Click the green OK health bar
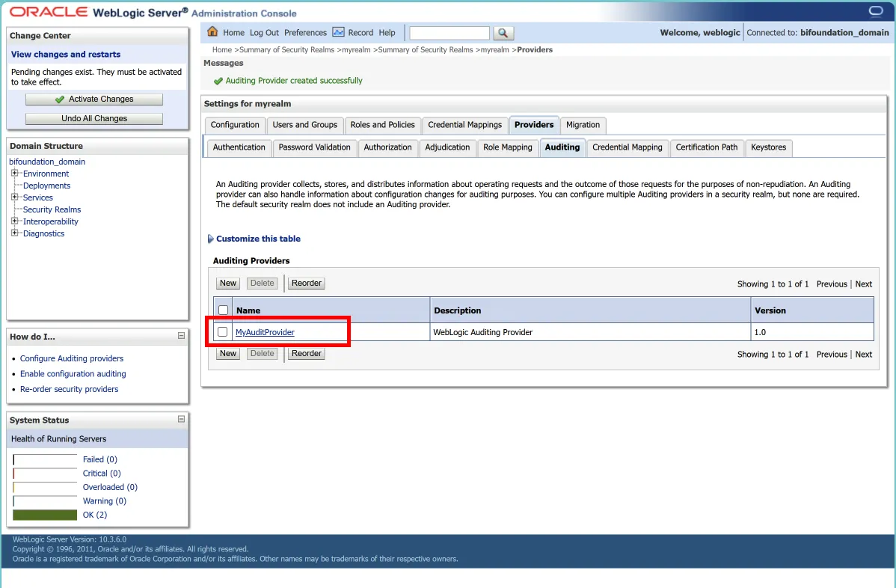 (x=45, y=515)
